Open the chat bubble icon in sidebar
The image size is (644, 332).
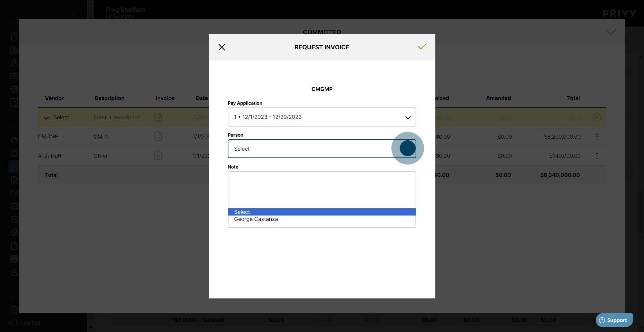(x=14, y=206)
